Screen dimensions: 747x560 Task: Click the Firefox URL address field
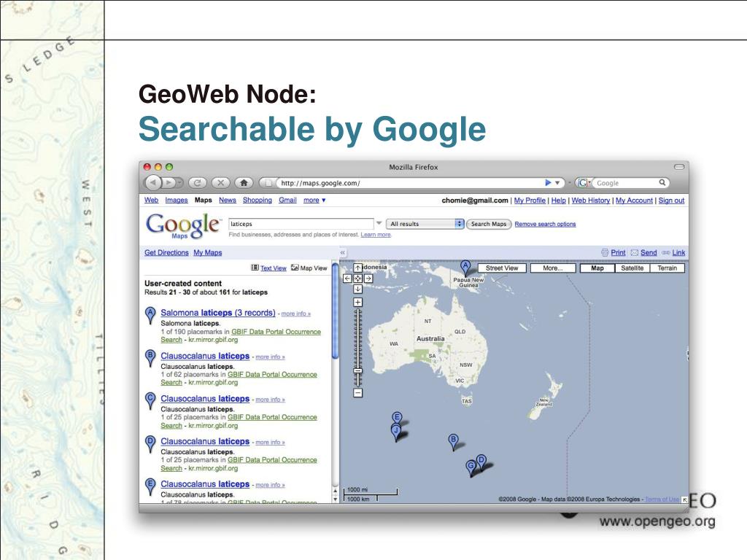tap(412, 183)
